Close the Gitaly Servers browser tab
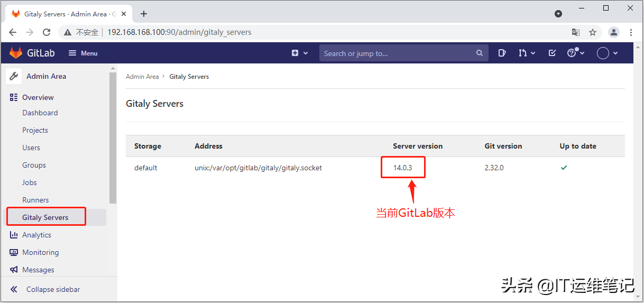644x303 pixels. pos(125,14)
